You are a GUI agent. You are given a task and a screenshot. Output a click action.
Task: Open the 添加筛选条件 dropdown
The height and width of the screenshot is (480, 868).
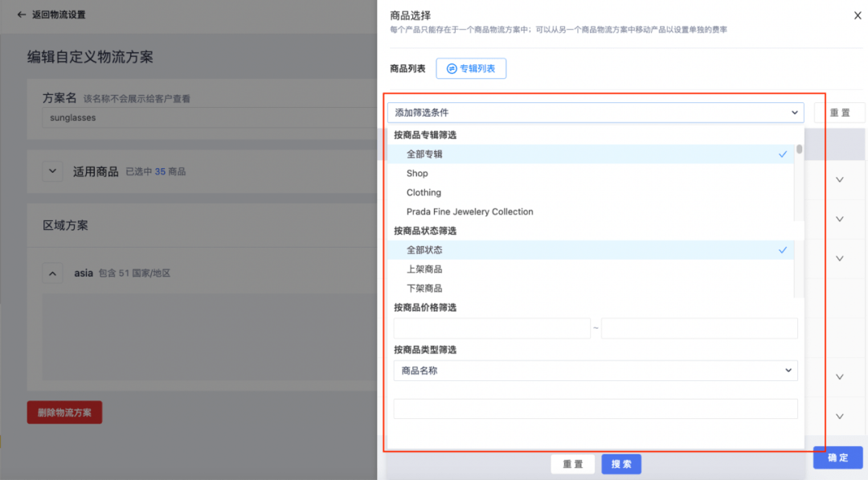[595, 113]
